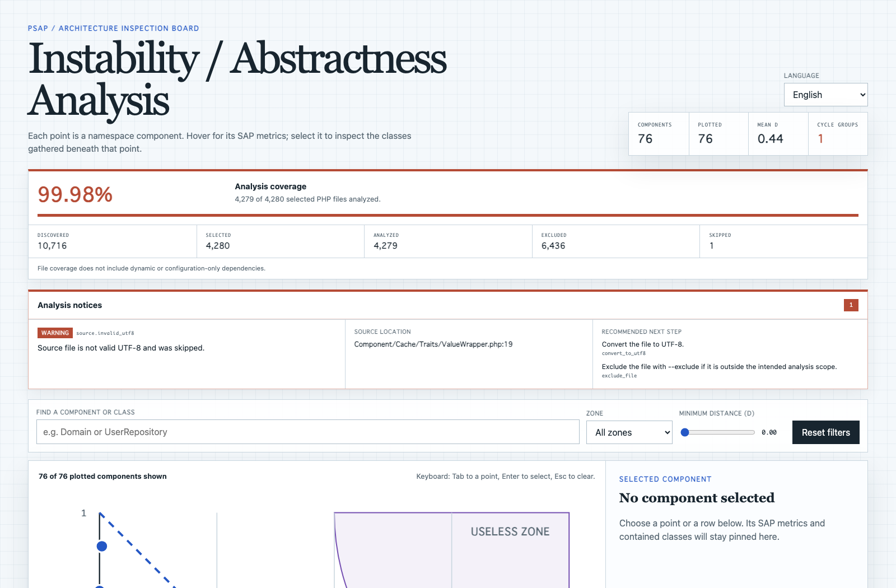The height and width of the screenshot is (588, 896).
Task: Click the file coverage footnote about dynamic dependencies
Action: (x=151, y=268)
